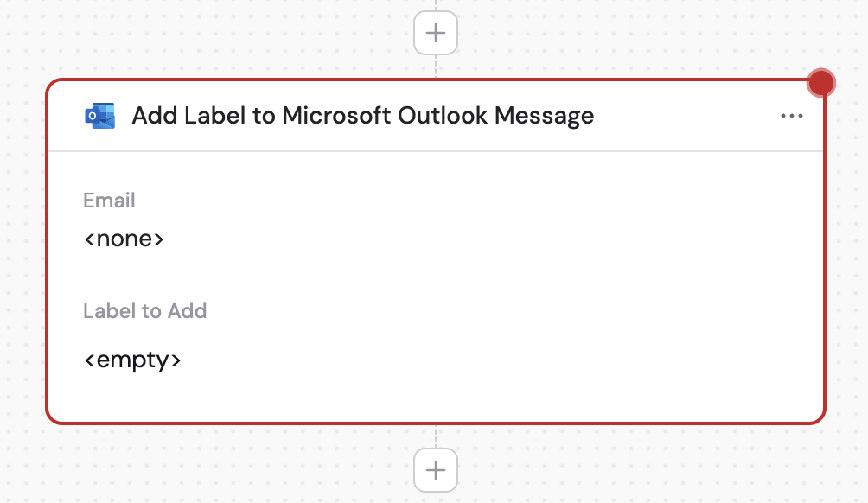Select the Add Label to Microsoft Outlook Message title
The image size is (868, 503).
click(363, 115)
